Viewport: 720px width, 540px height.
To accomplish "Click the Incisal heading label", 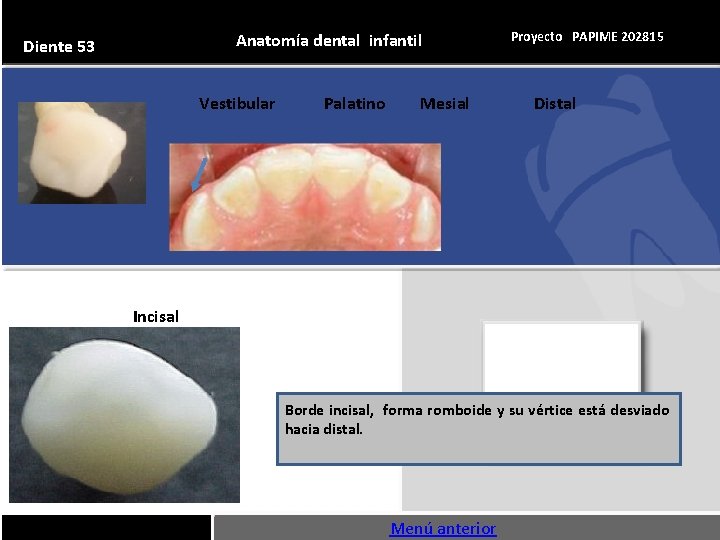I will tap(156, 316).
